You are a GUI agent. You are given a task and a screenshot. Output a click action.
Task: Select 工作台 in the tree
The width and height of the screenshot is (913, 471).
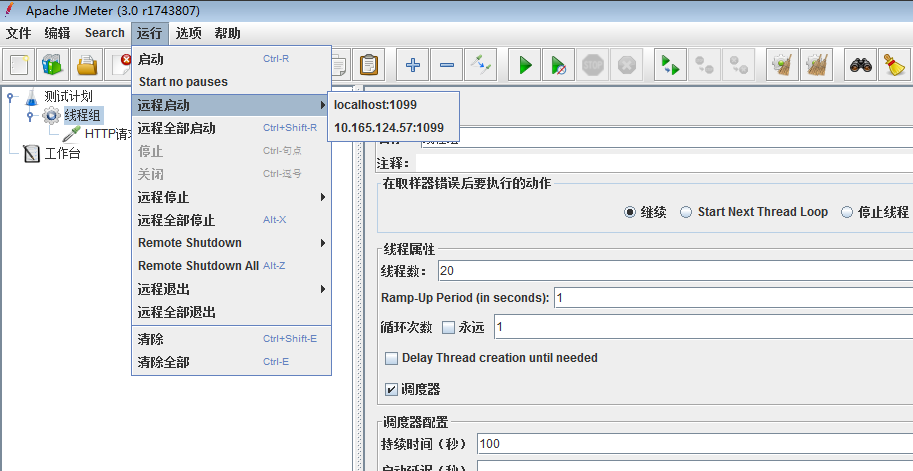[x=62, y=153]
